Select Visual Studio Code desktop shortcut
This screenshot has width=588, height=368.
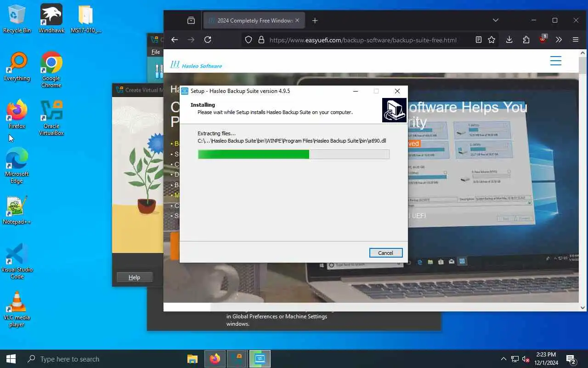click(x=17, y=261)
